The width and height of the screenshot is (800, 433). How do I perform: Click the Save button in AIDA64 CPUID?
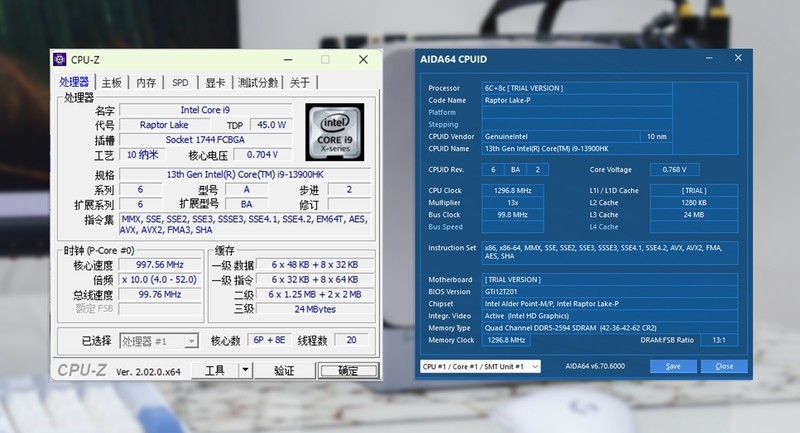[x=673, y=366]
